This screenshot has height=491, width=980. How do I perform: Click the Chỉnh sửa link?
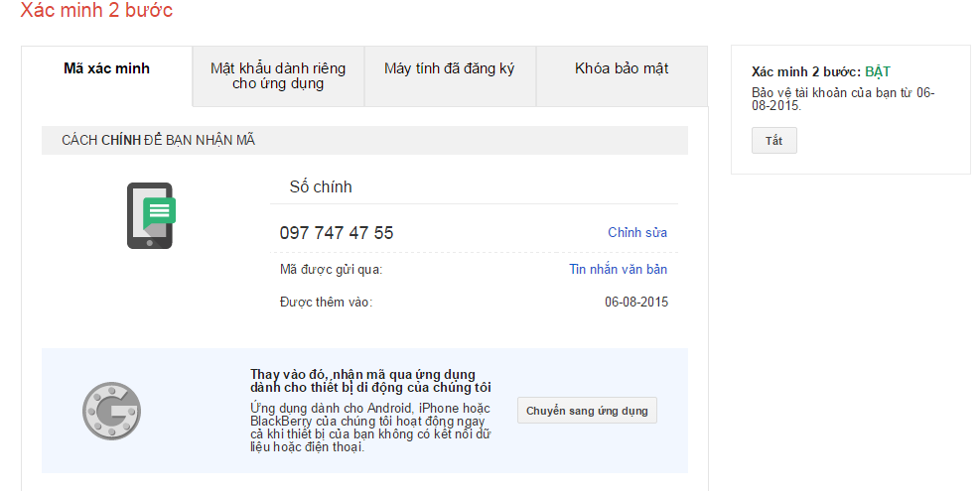pos(637,233)
